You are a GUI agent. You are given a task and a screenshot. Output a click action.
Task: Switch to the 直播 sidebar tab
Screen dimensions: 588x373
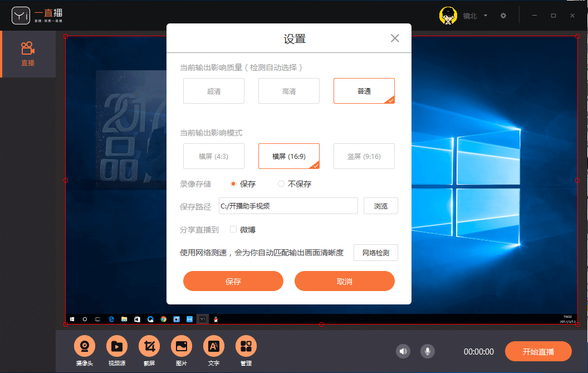point(27,54)
